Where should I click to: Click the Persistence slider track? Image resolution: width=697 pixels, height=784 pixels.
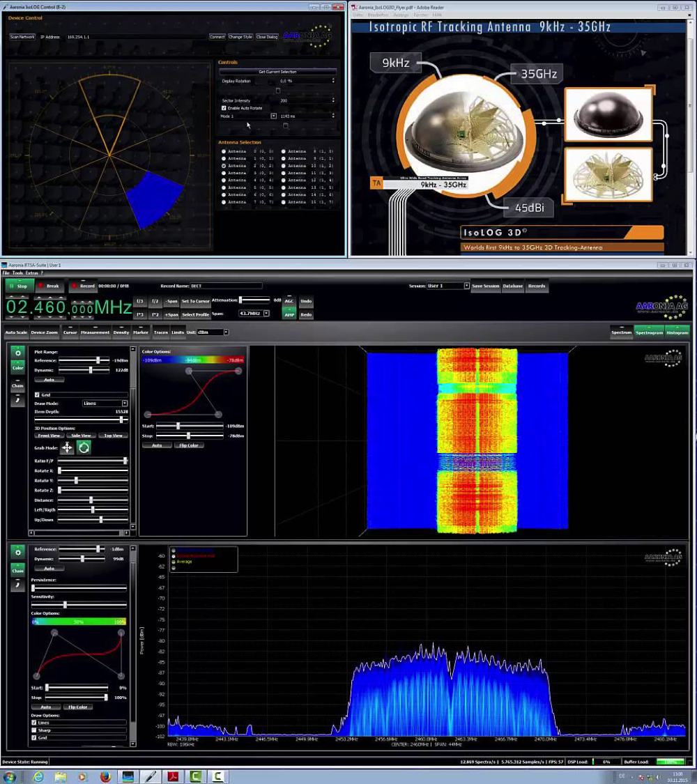[79, 588]
